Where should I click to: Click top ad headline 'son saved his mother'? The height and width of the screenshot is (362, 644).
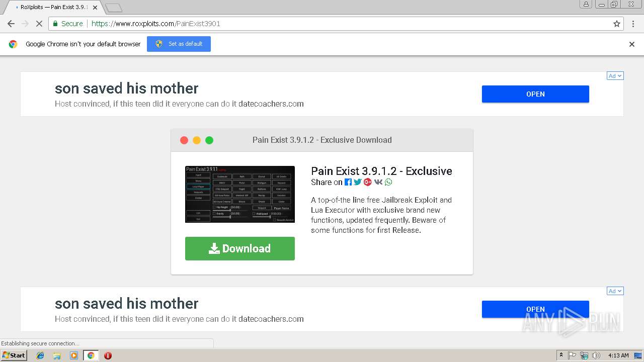click(x=127, y=88)
